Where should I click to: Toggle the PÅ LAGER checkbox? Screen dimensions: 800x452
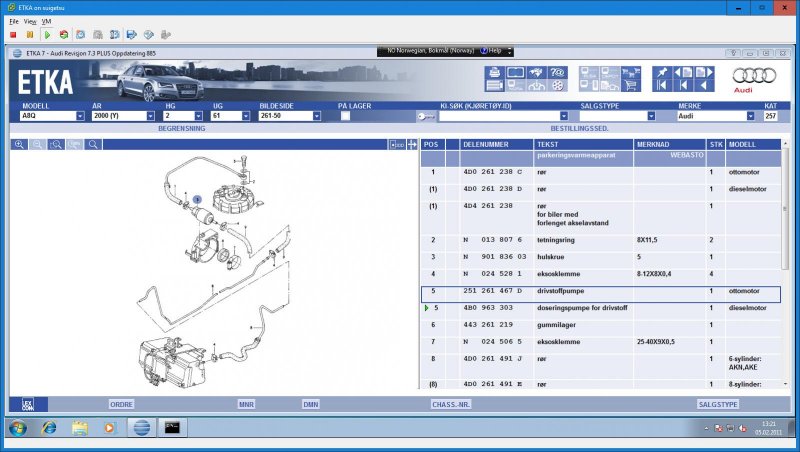(x=345, y=116)
